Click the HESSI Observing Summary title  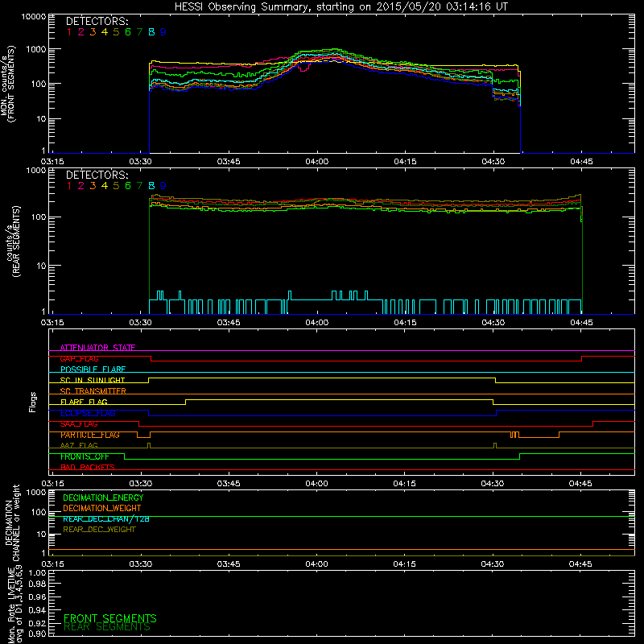point(341,7)
